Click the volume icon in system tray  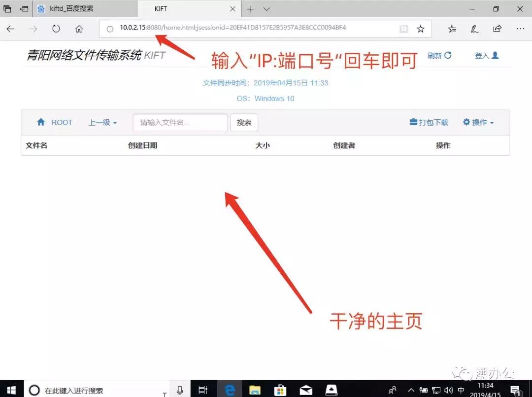click(447, 389)
